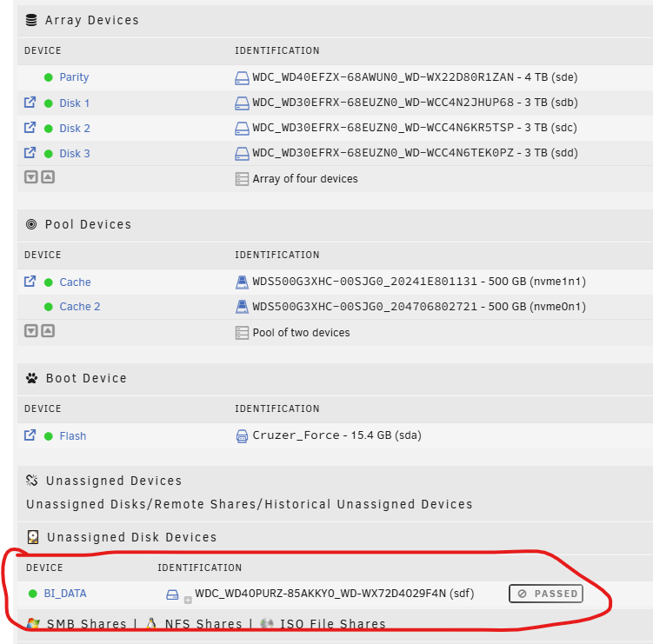
Task: Click the text 'Array of four devices'
Action: click(305, 178)
